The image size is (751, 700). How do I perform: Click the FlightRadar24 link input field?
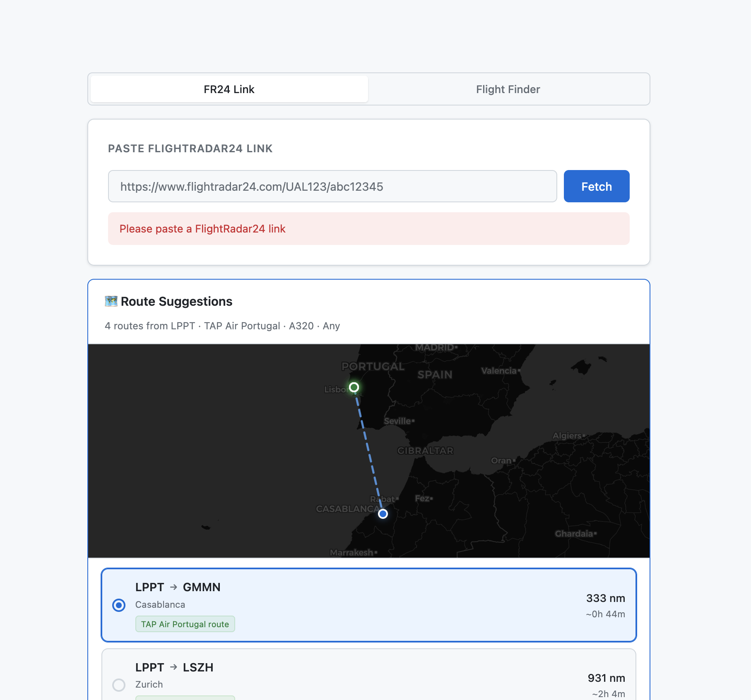click(x=332, y=187)
